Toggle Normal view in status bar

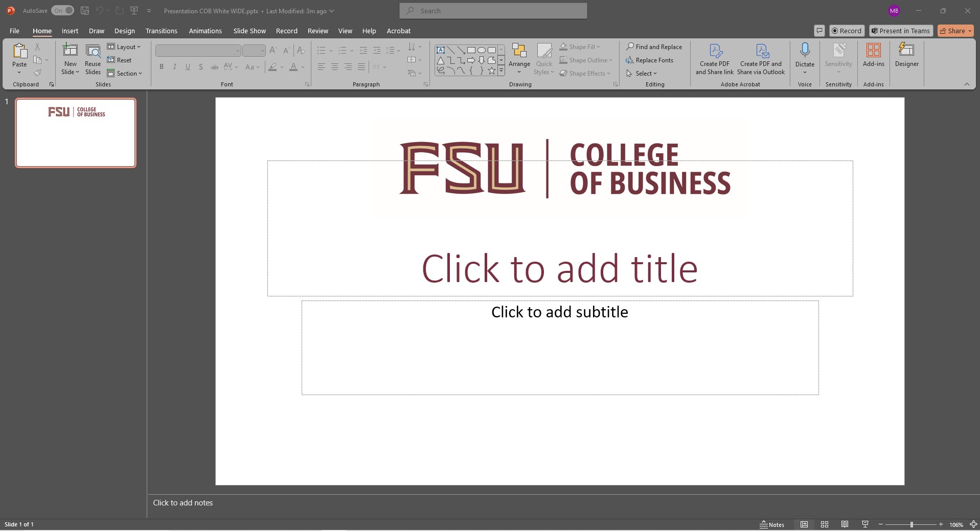pos(804,524)
